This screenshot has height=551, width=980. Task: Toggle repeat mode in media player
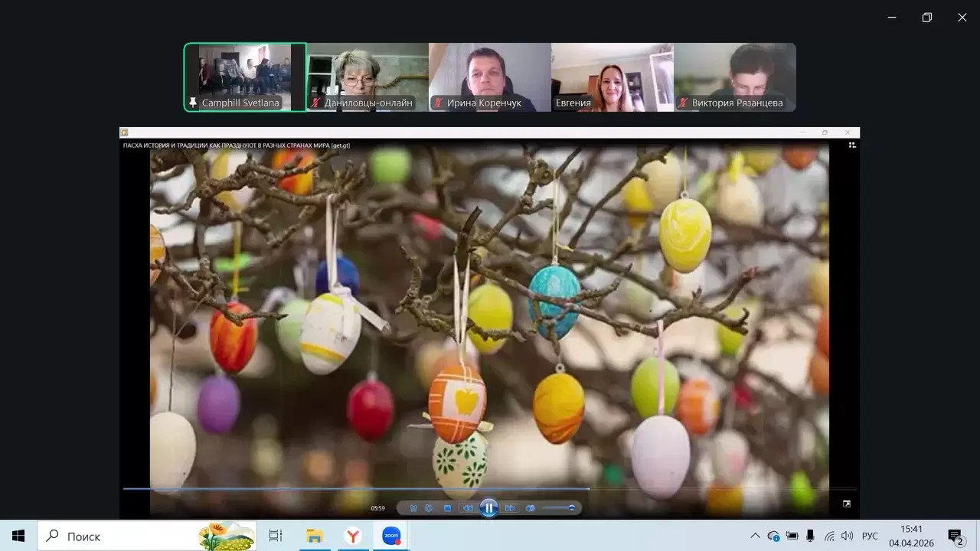(x=429, y=508)
